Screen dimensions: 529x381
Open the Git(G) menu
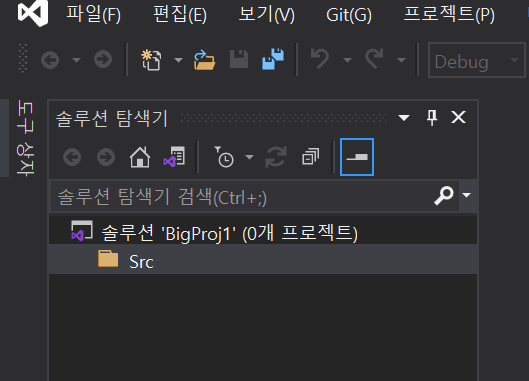349,15
